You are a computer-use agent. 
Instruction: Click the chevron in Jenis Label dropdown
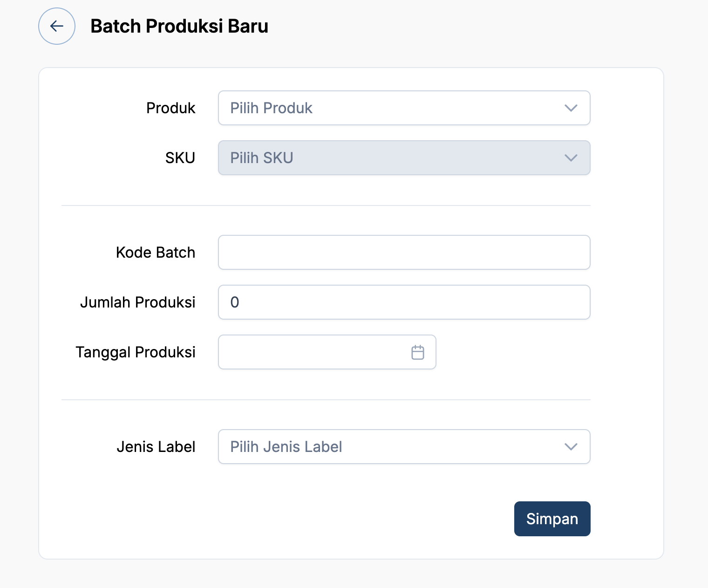pyautogui.click(x=571, y=447)
